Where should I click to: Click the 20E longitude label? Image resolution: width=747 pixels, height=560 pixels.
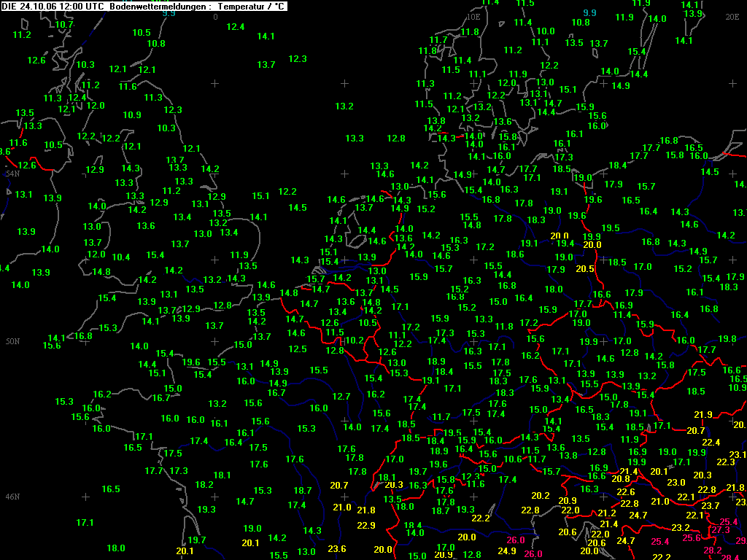point(732,17)
